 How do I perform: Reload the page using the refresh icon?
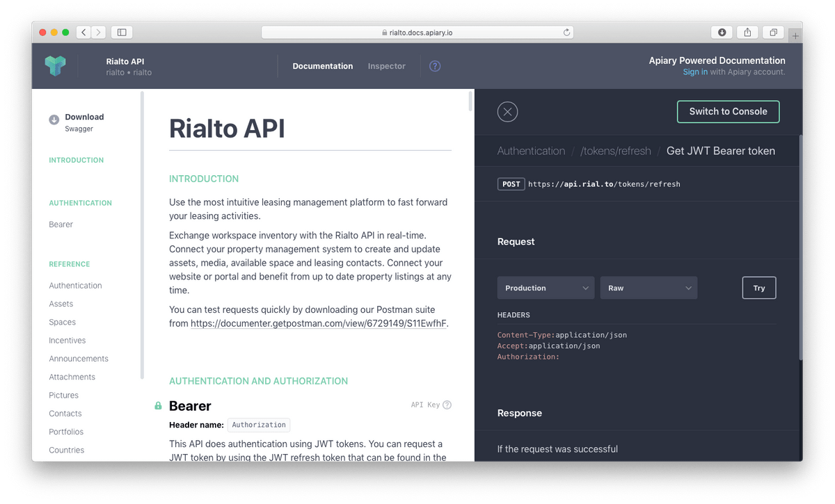566,32
